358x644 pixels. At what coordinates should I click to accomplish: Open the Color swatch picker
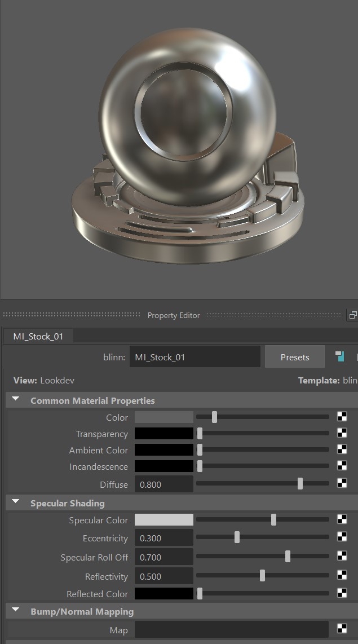pyautogui.click(x=164, y=417)
